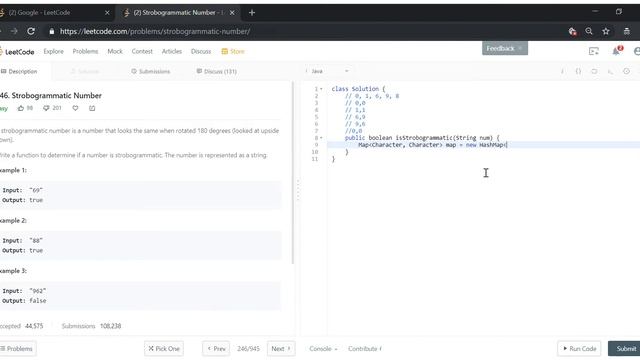
Task: Add problem to favorites with heart icon
Action: [x=76, y=108]
